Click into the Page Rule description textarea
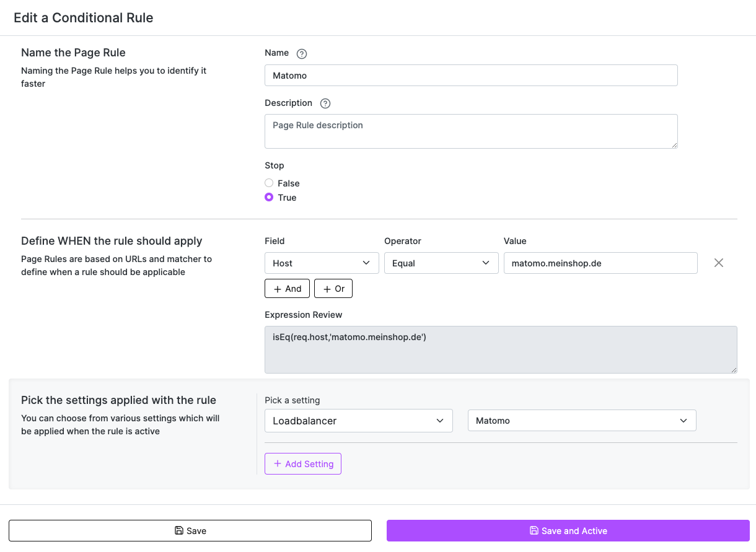 click(x=471, y=131)
